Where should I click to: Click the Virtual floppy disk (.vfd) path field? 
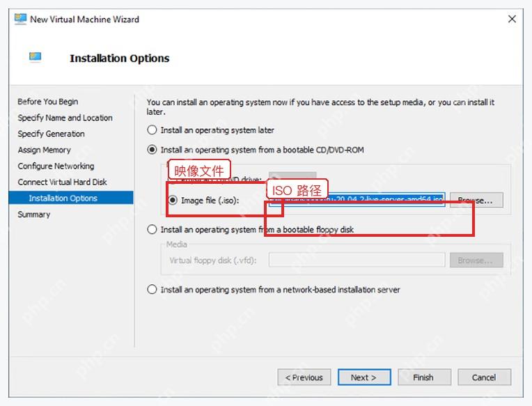point(357,260)
